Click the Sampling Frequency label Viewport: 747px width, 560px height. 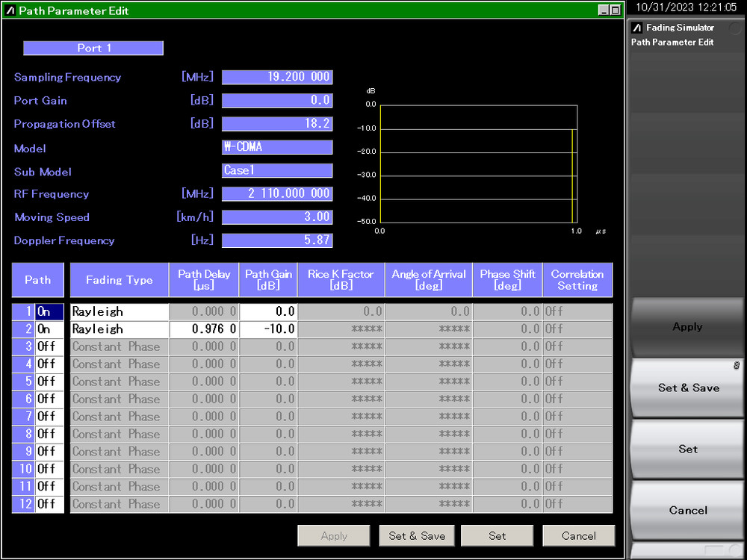tap(67, 77)
